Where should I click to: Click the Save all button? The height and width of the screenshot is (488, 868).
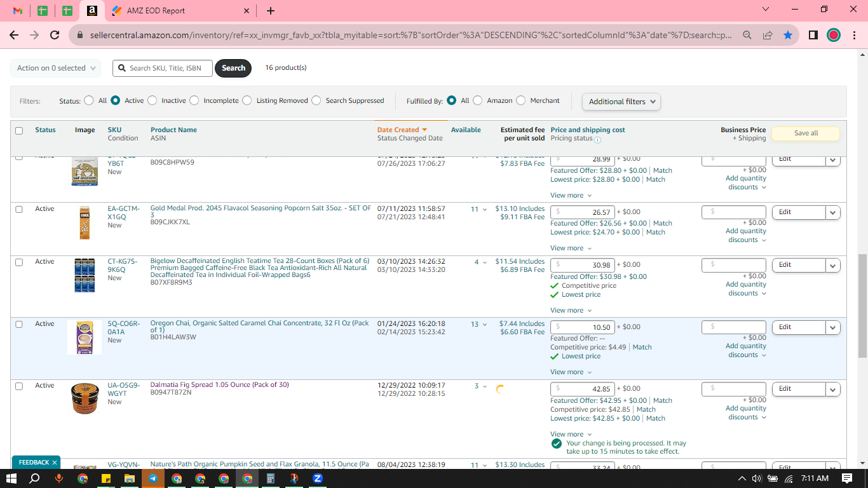pos(806,133)
